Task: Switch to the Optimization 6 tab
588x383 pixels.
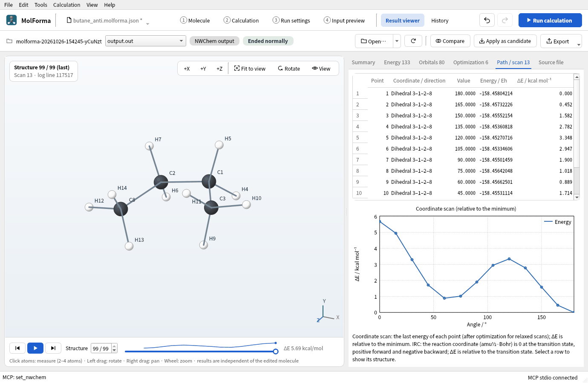Action: pos(471,62)
